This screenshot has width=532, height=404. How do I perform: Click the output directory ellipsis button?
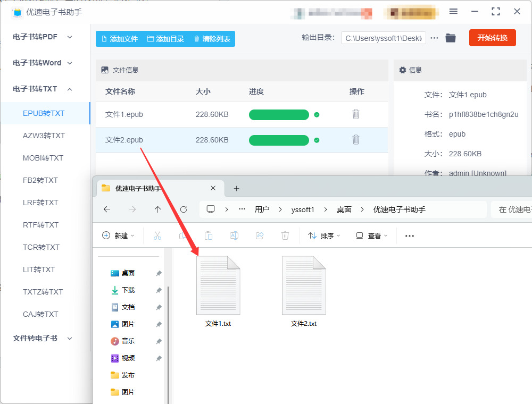coord(434,38)
